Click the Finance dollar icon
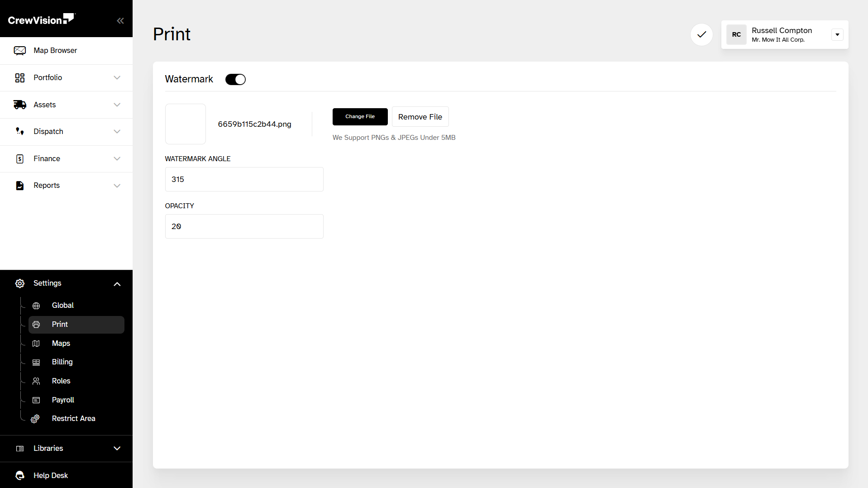Screen dimensions: 868x488 tap(19, 158)
